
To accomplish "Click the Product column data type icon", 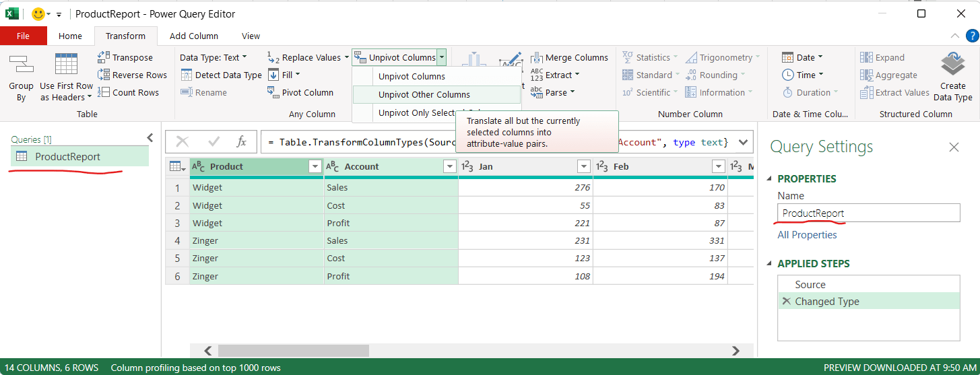I will point(199,166).
